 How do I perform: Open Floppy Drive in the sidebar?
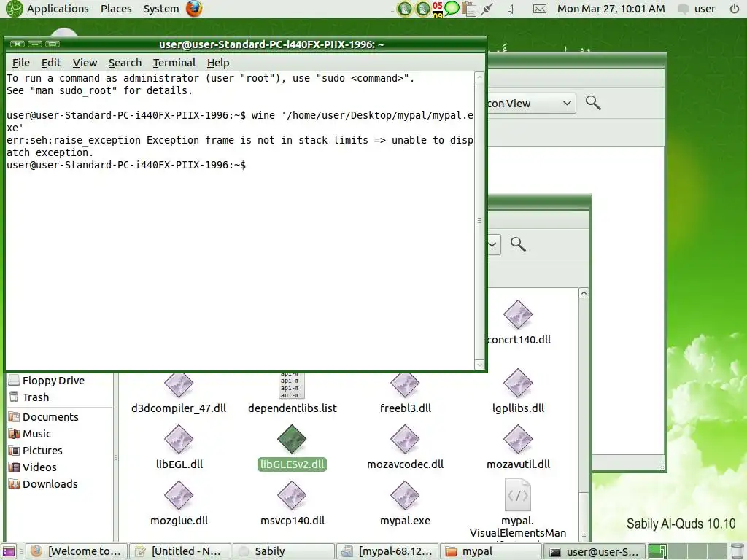(47, 381)
